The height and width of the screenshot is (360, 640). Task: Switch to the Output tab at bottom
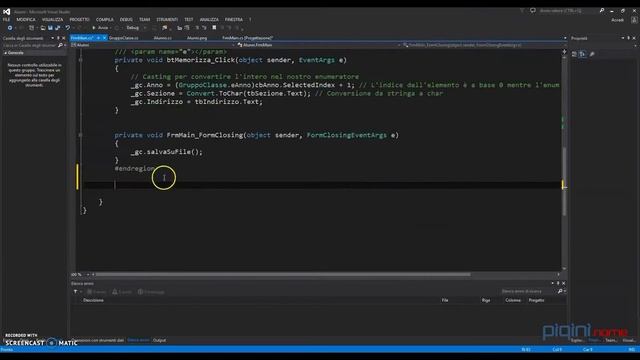click(x=160, y=340)
